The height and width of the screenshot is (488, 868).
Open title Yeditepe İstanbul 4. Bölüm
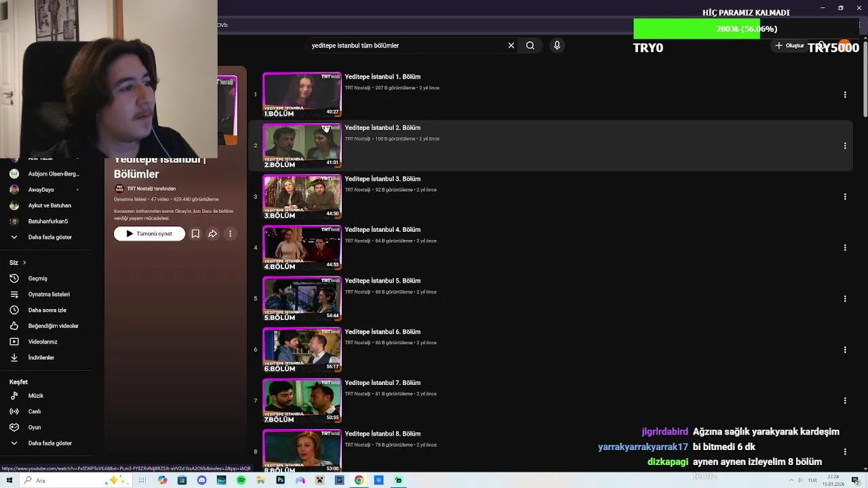click(382, 230)
